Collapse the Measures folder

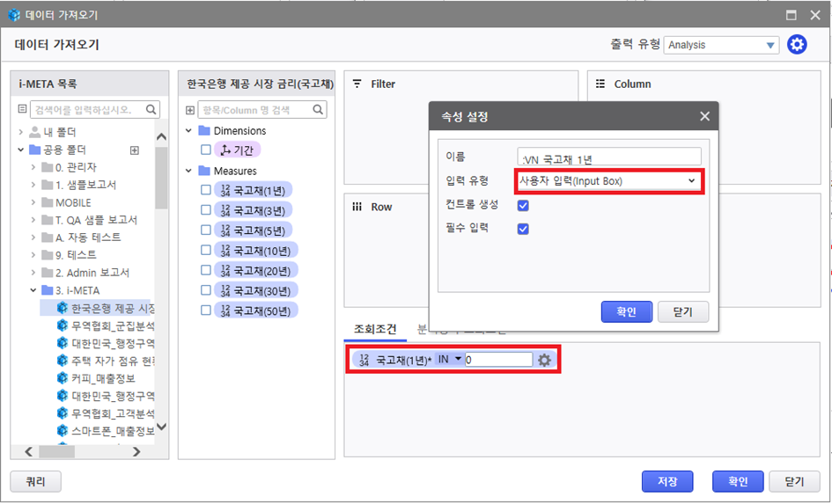pos(190,171)
